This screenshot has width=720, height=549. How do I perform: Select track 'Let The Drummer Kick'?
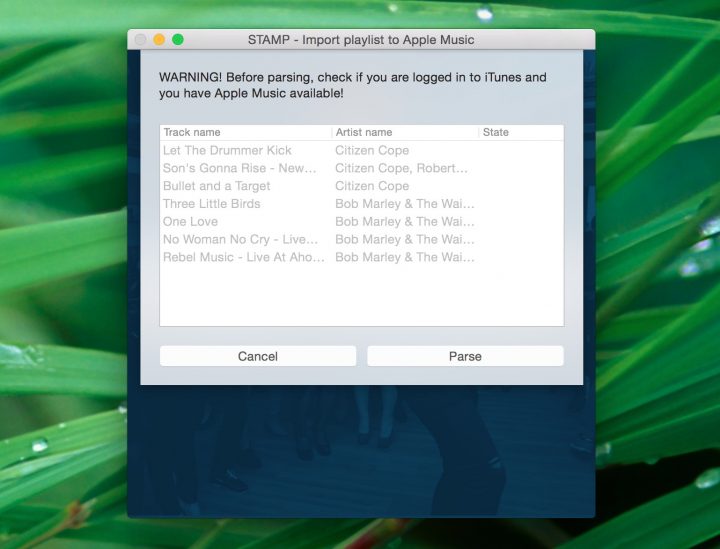pyautogui.click(x=227, y=151)
